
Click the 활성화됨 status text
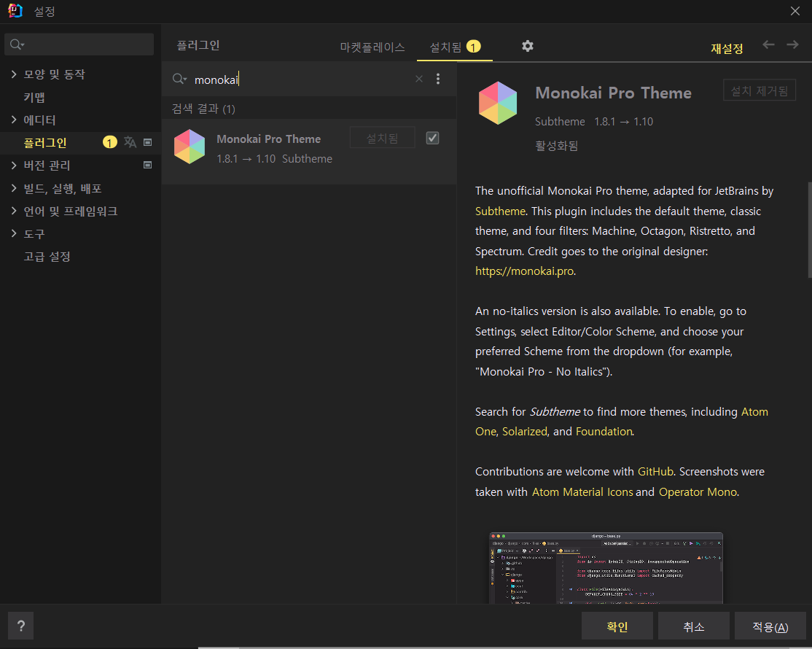coord(556,146)
